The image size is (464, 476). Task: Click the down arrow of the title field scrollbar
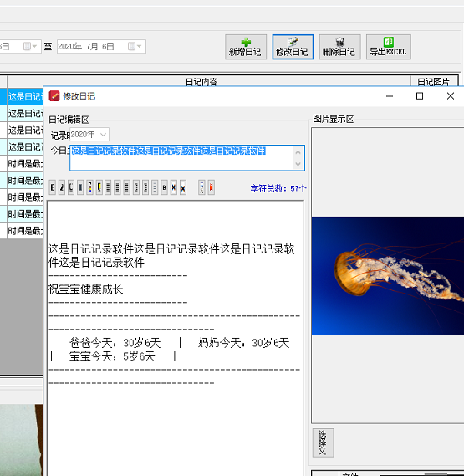point(298,164)
